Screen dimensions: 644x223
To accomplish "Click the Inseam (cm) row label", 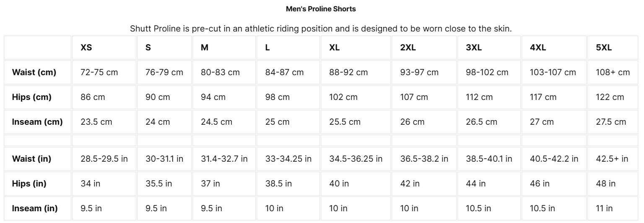I will 37,122.
